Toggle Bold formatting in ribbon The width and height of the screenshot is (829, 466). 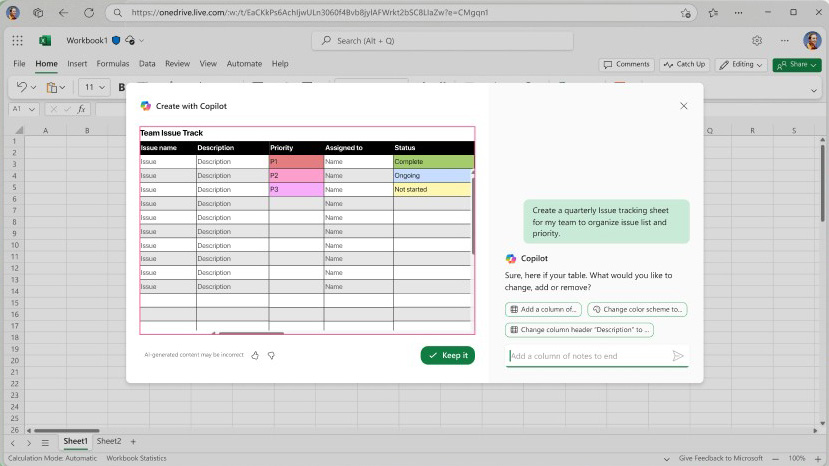[x=122, y=87]
